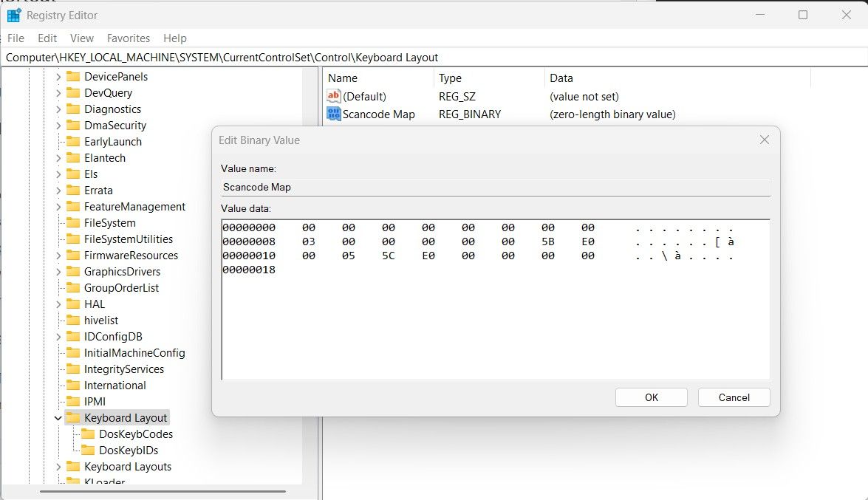This screenshot has width=868, height=500.
Task: Click the DosKeybIDs folder icon
Action: [x=88, y=451]
